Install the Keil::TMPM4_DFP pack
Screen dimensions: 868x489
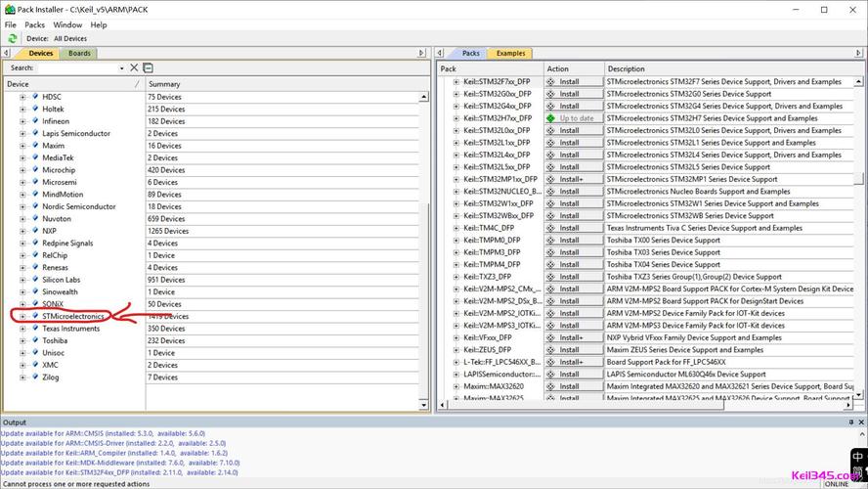[574, 264]
